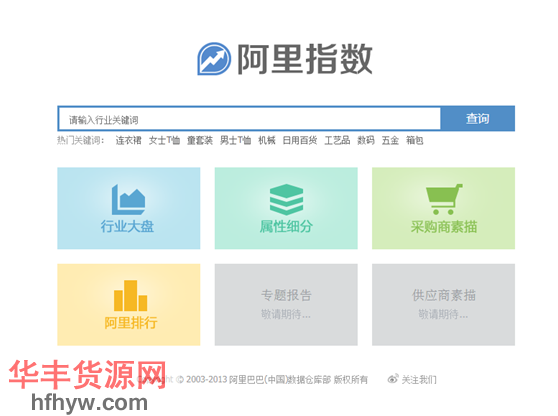
Task: Open the 行业大盘 chart icon
Action: (x=128, y=200)
